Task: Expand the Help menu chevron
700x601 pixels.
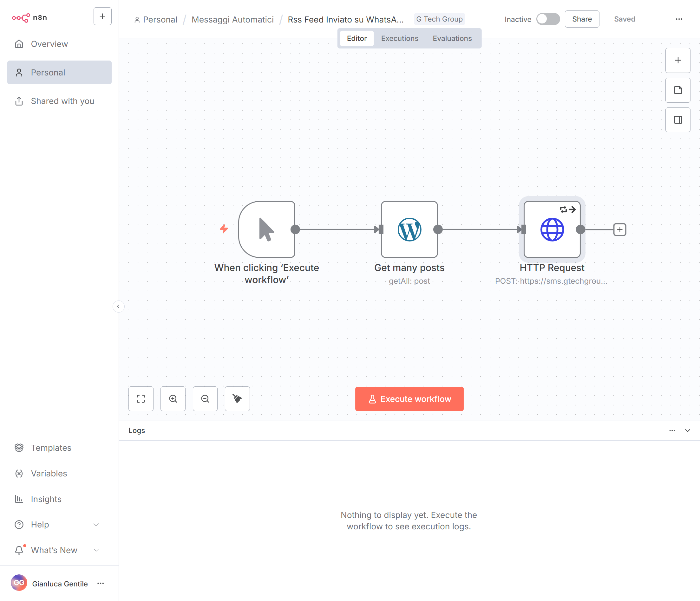Action: pyautogui.click(x=96, y=525)
